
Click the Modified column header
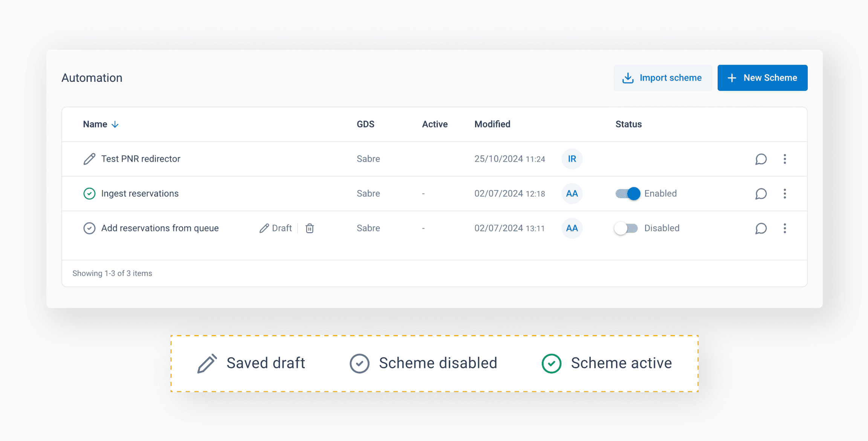[492, 124]
